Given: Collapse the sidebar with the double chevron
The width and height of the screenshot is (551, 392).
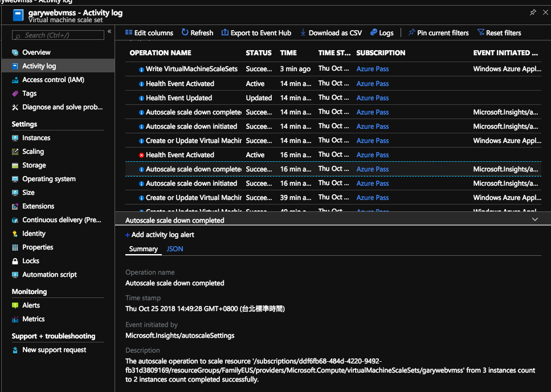Looking at the screenshot, I should 109,31.
